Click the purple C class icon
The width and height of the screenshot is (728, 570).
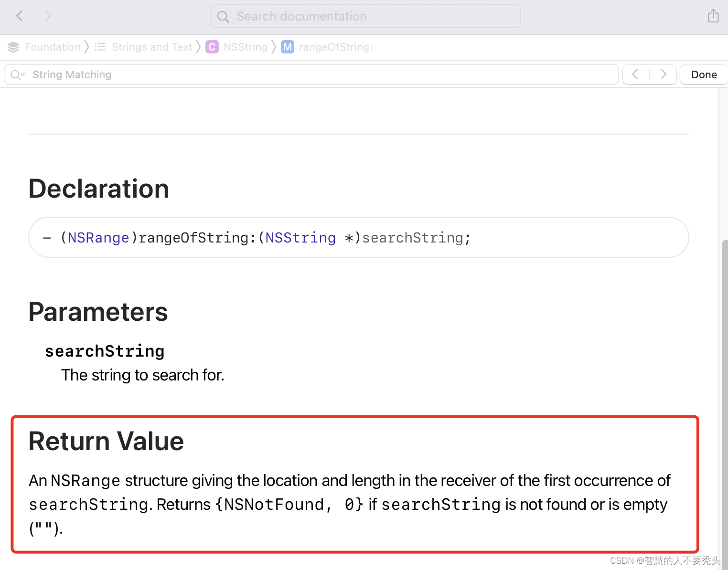coord(212,47)
